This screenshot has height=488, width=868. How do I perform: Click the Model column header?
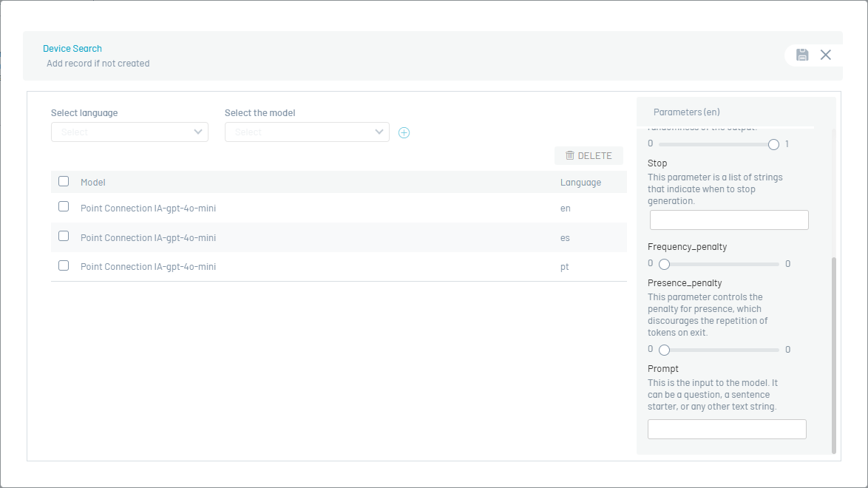(93, 182)
